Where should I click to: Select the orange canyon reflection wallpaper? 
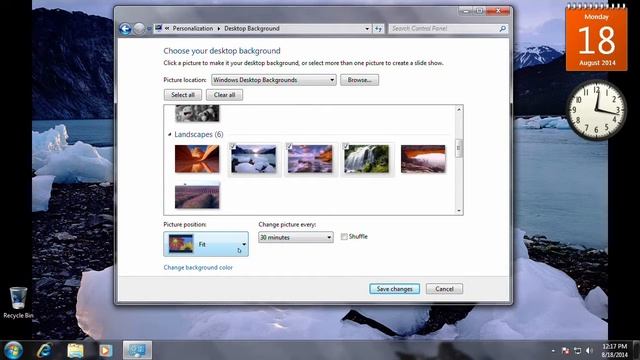click(197, 159)
